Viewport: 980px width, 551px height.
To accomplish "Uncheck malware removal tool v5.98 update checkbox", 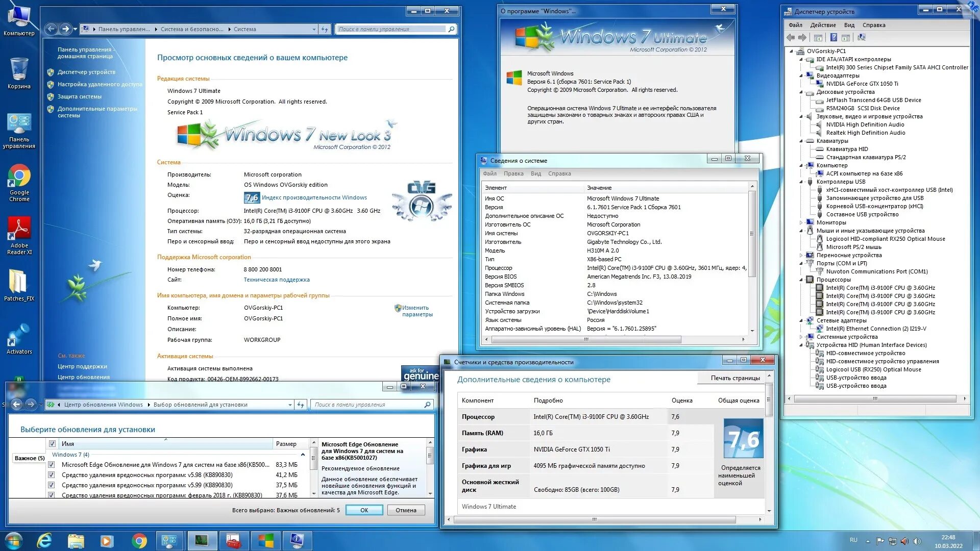I will coord(52,475).
